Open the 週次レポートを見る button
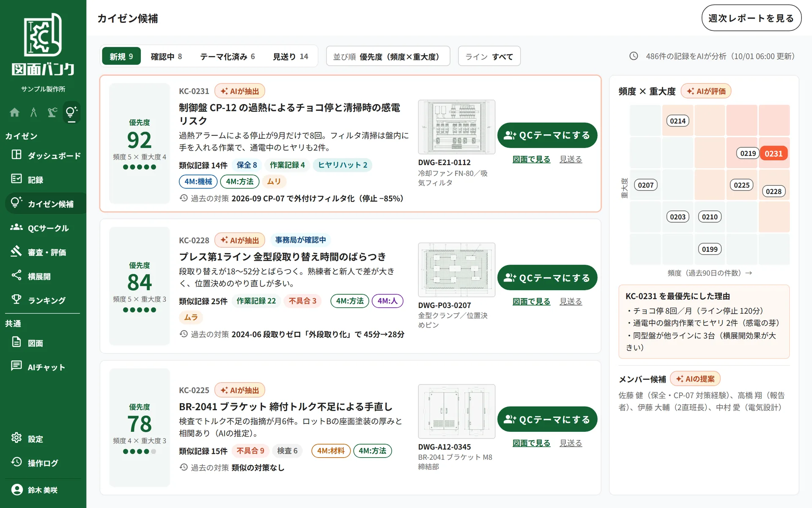This screenshot has height=508, width=812. click(751, 18)
